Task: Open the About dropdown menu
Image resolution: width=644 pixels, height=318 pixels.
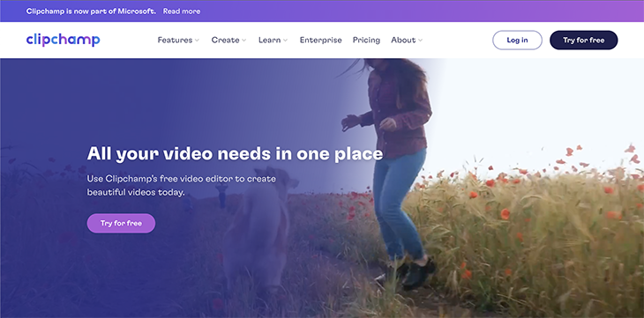Action: click(x=407, y=40)
